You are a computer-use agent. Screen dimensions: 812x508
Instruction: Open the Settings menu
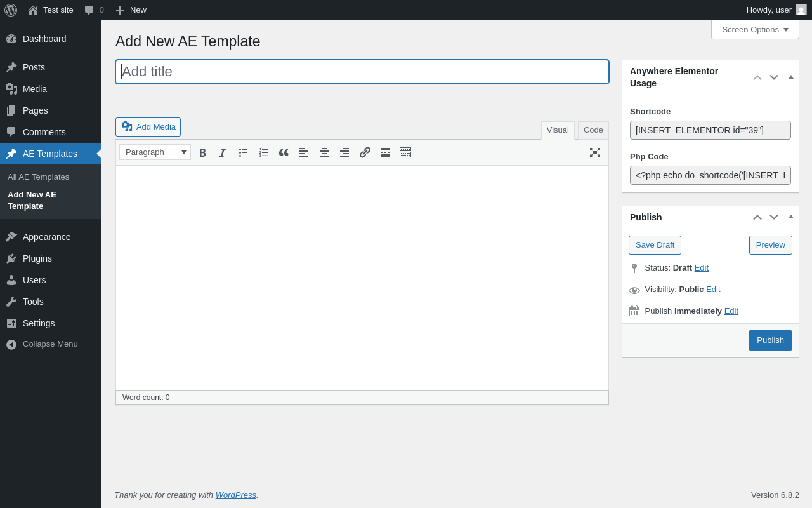pos(51,323)
